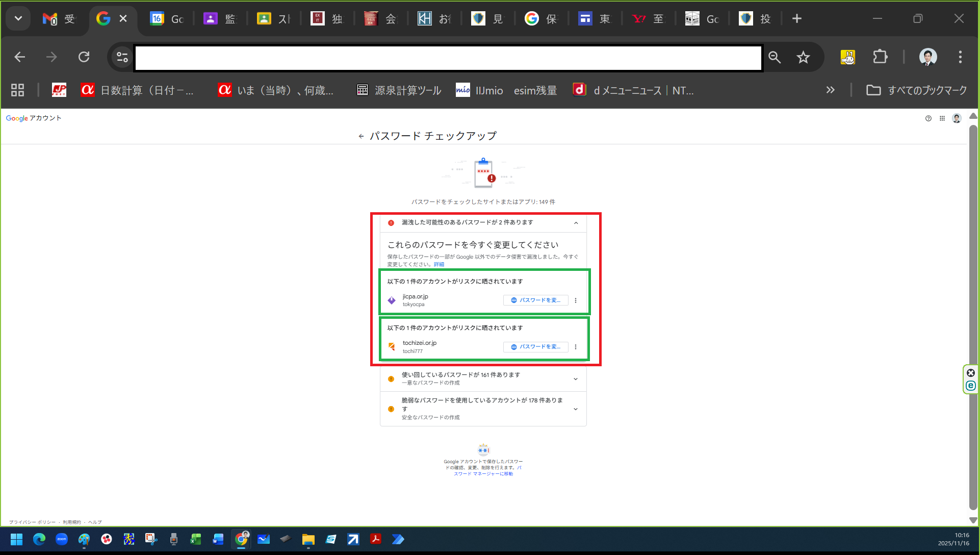The width and height of the screenshot is (980, 555).
Task: Click the change password button for jicpa.or.jp
Action: [x=536, y=300]
